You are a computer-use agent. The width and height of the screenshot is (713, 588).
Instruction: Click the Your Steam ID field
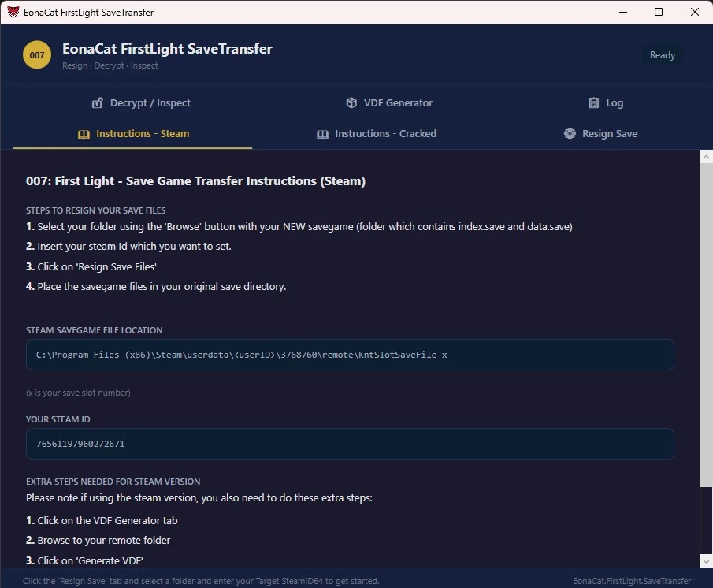[350, 444]
